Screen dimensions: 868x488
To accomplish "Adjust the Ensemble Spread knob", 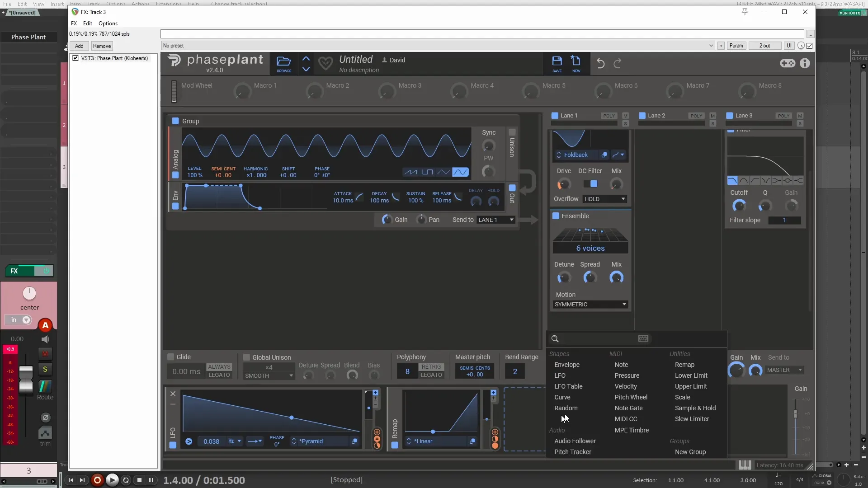I will click(590, 277).
